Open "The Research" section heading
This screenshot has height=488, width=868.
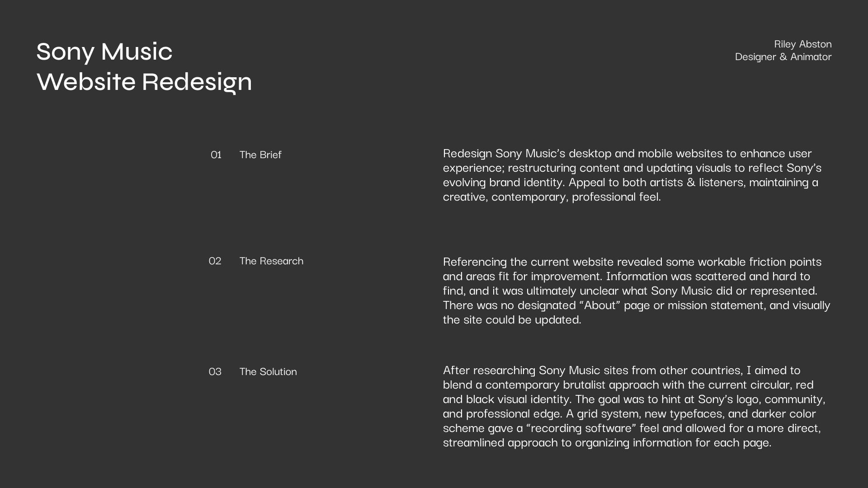point(271,261)
